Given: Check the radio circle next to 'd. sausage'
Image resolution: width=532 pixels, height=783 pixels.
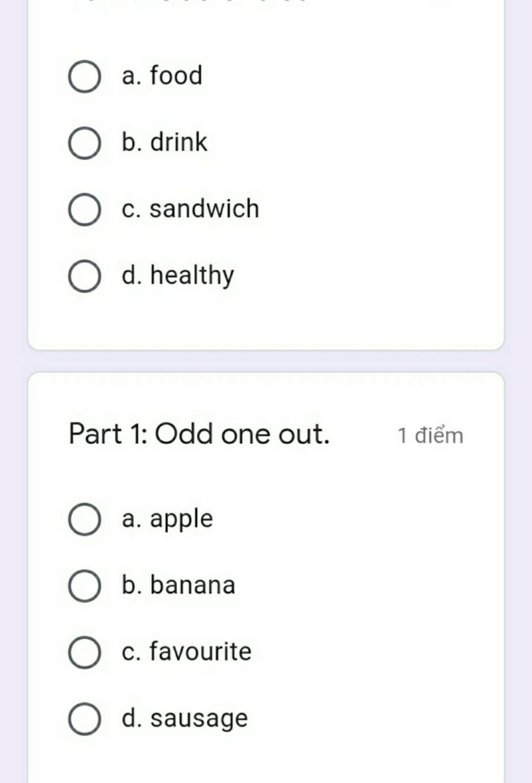Looking at the screenshot, I should 84,719.
